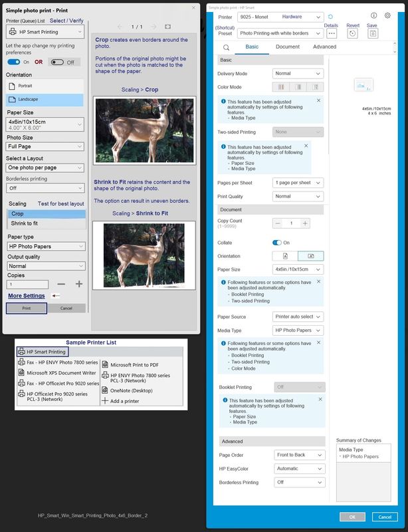Click the search magnifier icon
Viewport: 408px width, 532px height.
(226, 47)
